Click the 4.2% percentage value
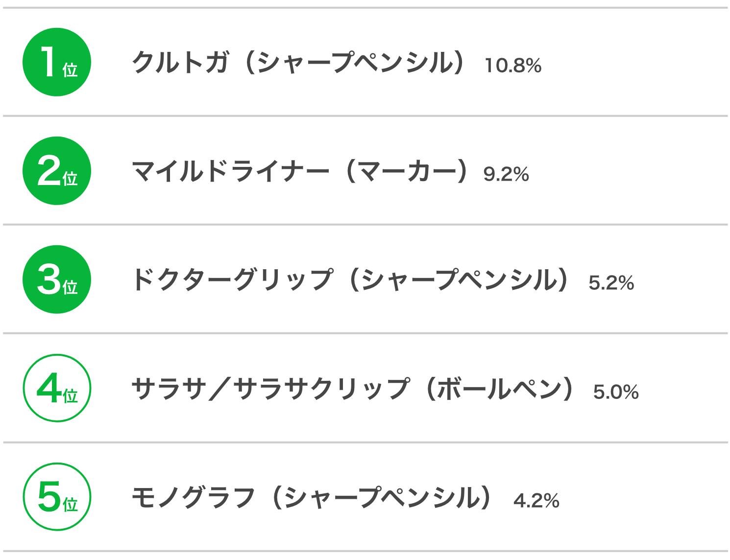 point(536,501)
